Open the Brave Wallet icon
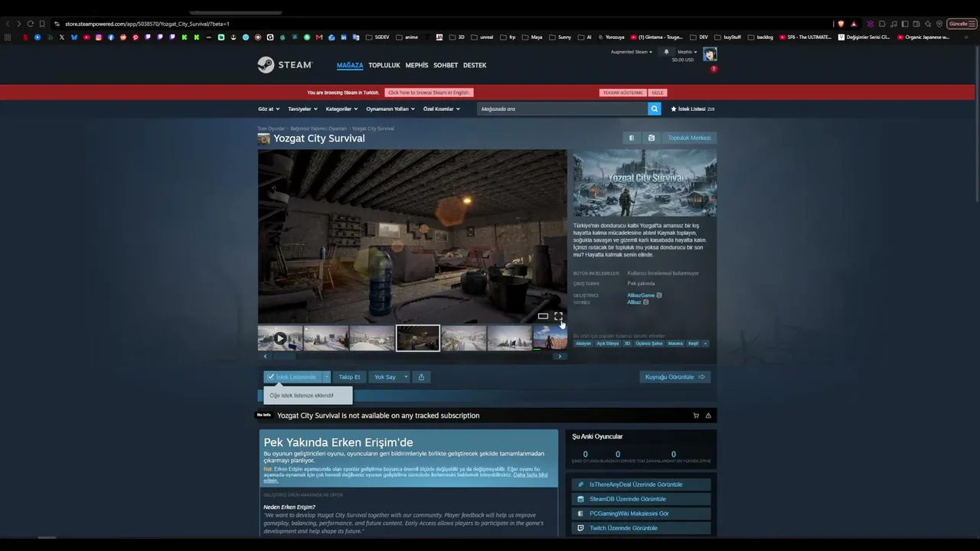 tap(916, 24)
